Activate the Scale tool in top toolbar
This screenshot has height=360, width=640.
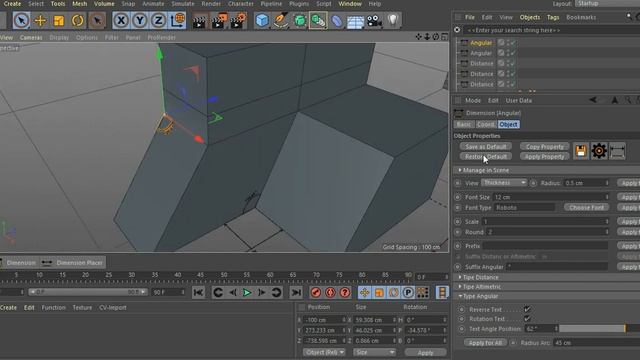[x=59, y=20]
